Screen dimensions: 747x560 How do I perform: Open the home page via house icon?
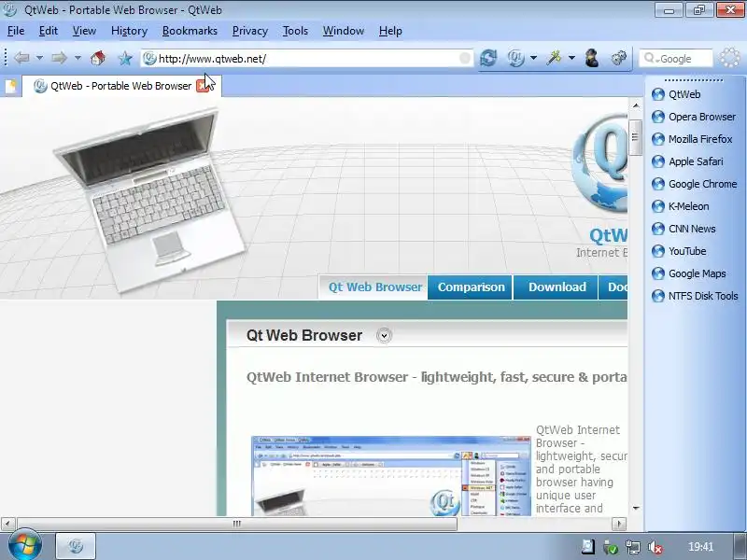(x=98, y=58)
